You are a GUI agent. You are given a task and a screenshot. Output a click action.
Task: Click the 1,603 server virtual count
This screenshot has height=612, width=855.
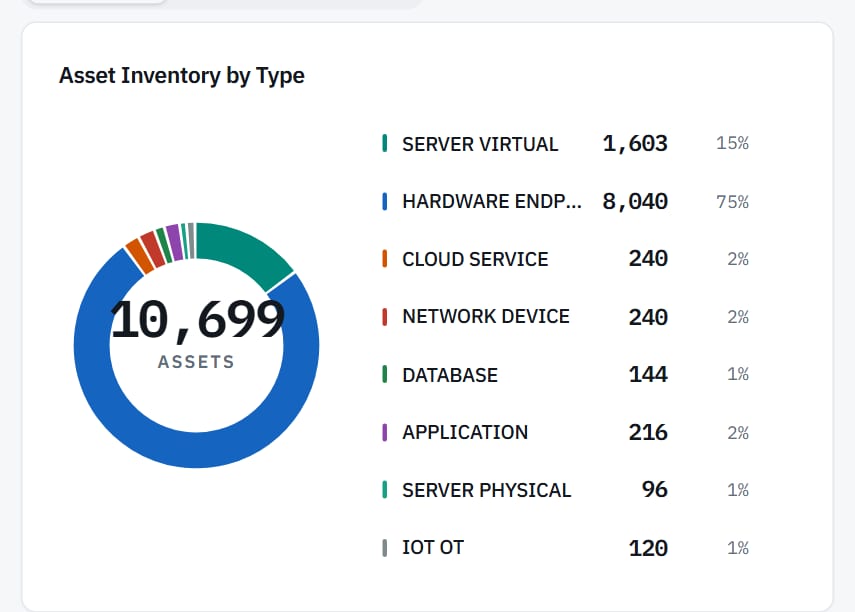coord(635,143)
